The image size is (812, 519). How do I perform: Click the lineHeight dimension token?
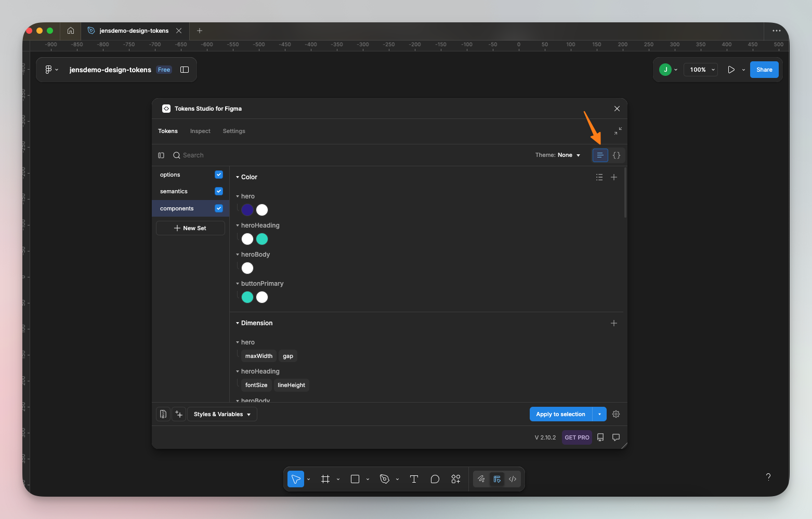(291, 385)
